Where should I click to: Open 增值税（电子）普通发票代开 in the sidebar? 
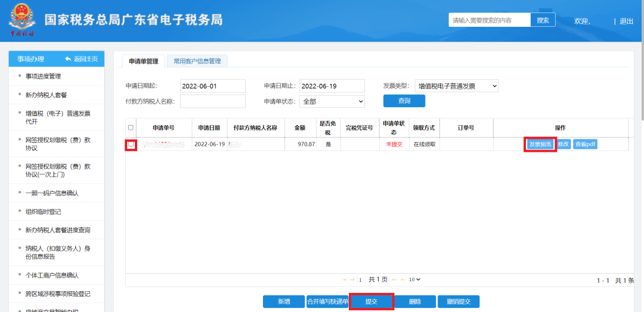coord(58,117)
